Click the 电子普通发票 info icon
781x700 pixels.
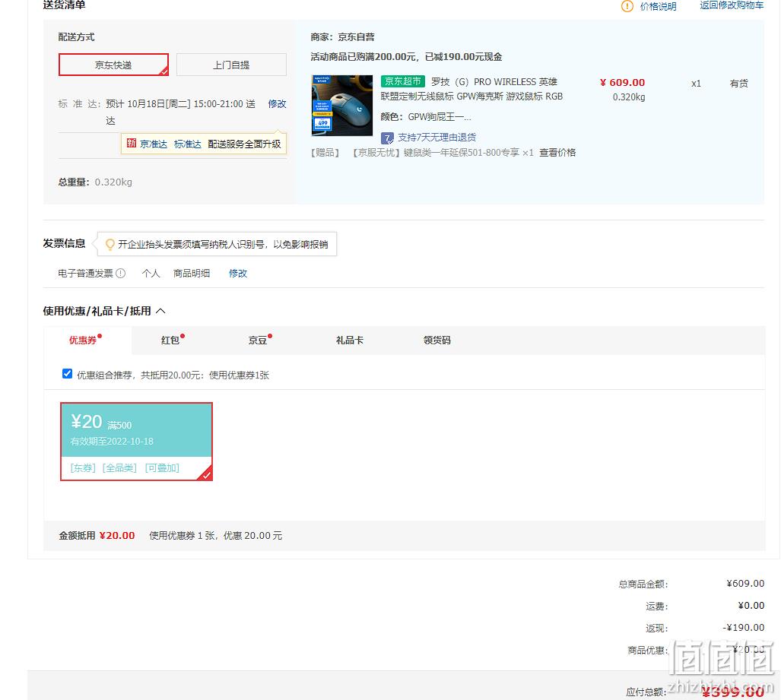point(121,273)
